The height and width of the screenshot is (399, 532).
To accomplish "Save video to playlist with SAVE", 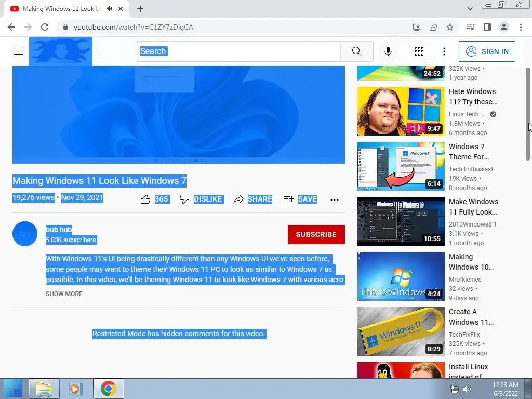I will point(300,199).
